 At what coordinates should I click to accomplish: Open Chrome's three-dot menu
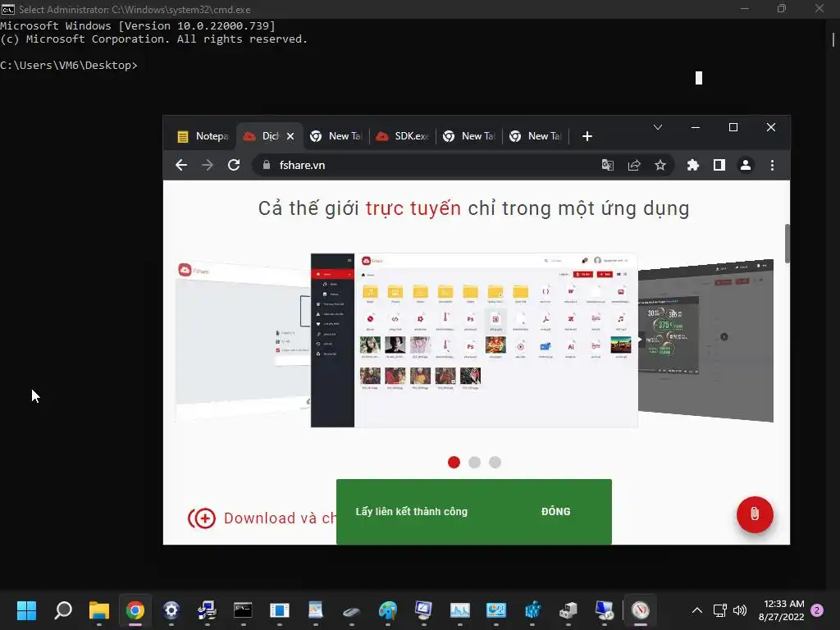[772, 165]
